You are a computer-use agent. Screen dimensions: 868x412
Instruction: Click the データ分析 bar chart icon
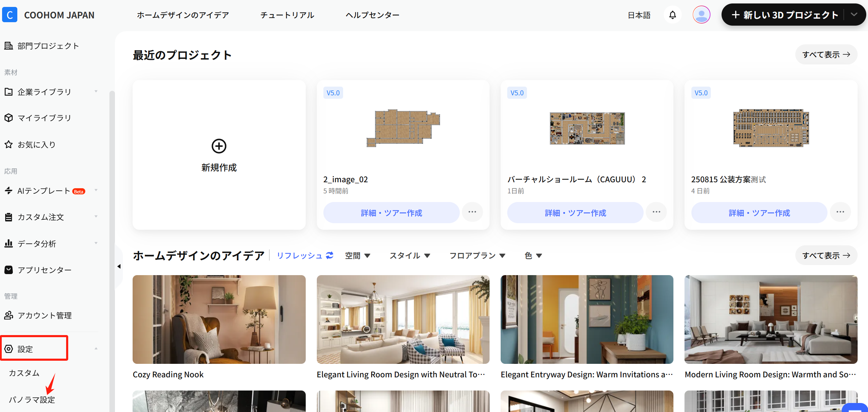9,244
